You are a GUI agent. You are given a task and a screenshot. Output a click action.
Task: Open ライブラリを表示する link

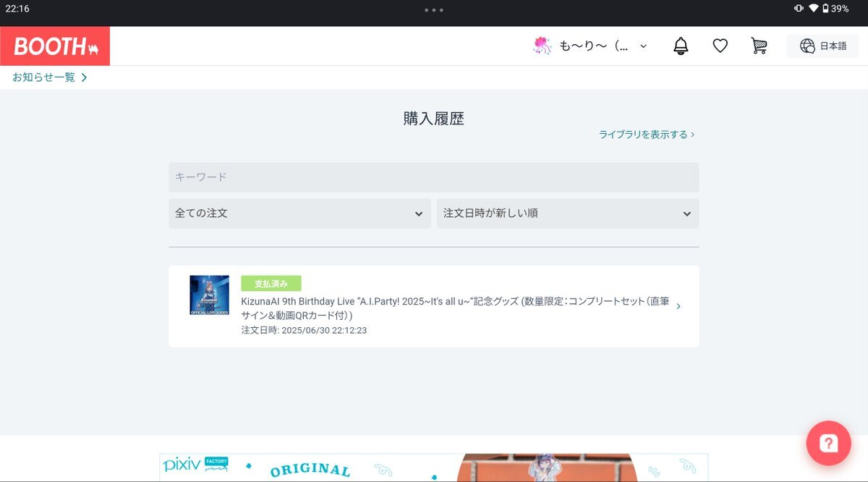click(647, 135)
